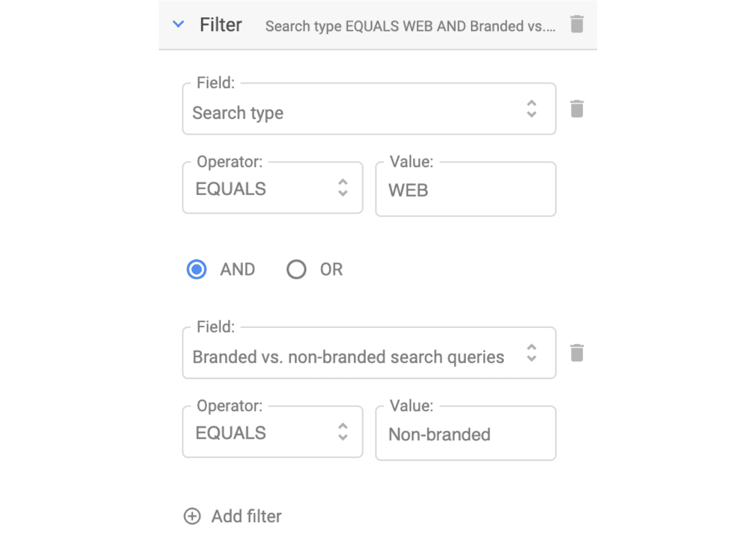Screen dimensions: 756x546
Task: Open the Branded vs. non-branded field dropdown
Action: pos(369,353)
